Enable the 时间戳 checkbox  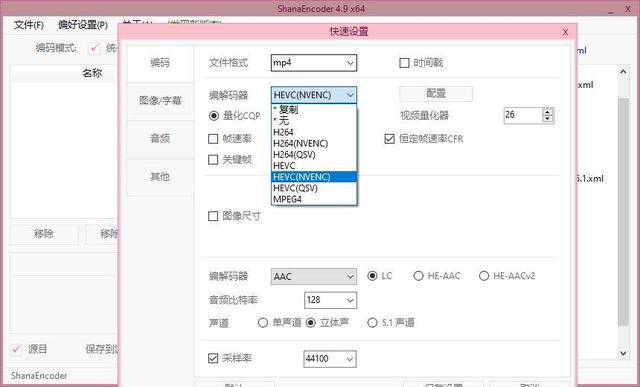pyautogui.click(x=404, y=63)
